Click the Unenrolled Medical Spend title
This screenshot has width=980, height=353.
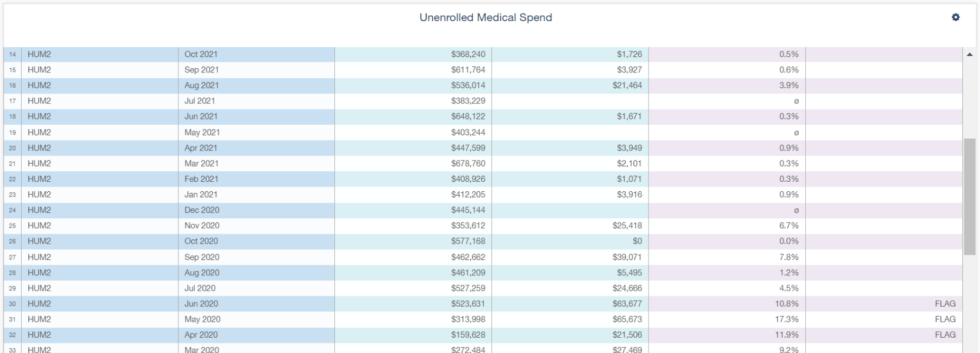tap(486, 18)
